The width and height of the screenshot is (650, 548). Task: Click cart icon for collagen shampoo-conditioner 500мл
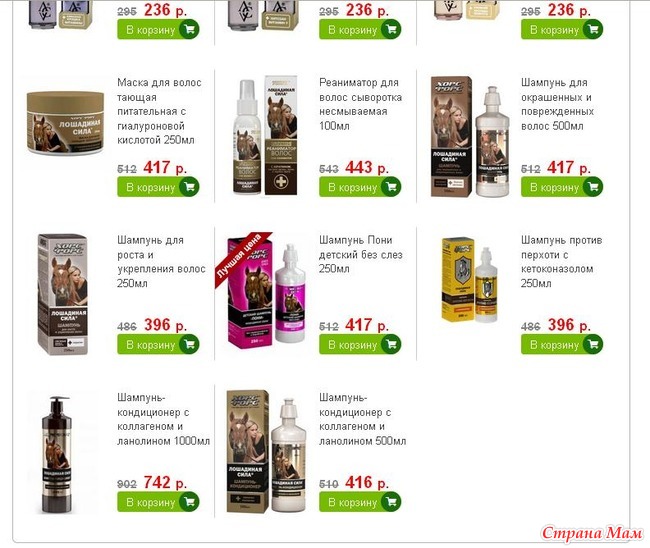click(391, 502)
